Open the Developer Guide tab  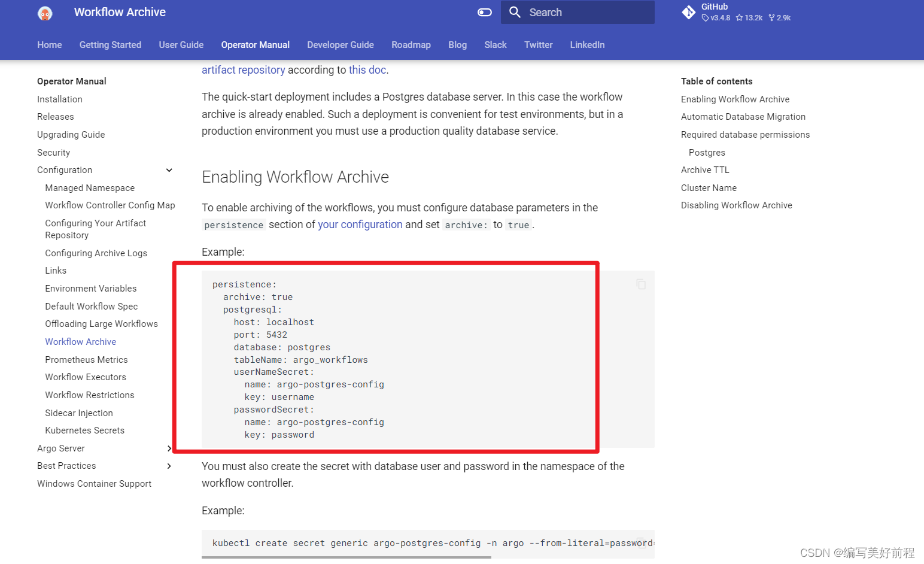click(341, 45)
